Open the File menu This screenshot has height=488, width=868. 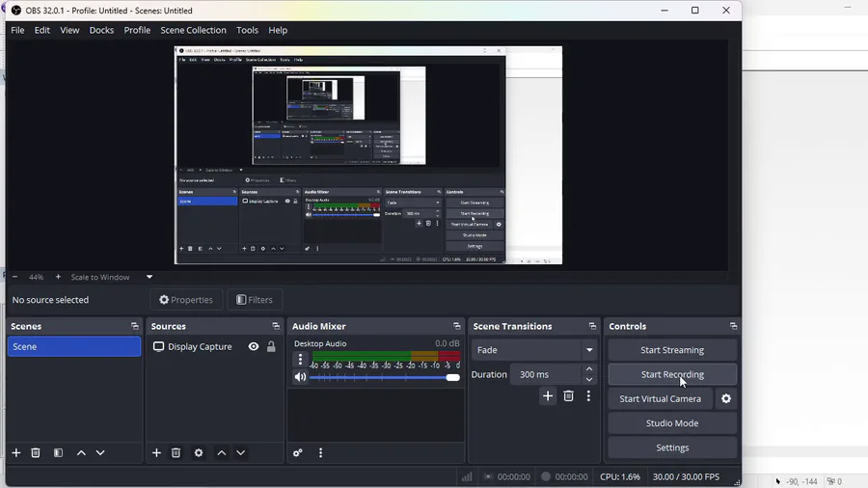click(x=17, y=30)
